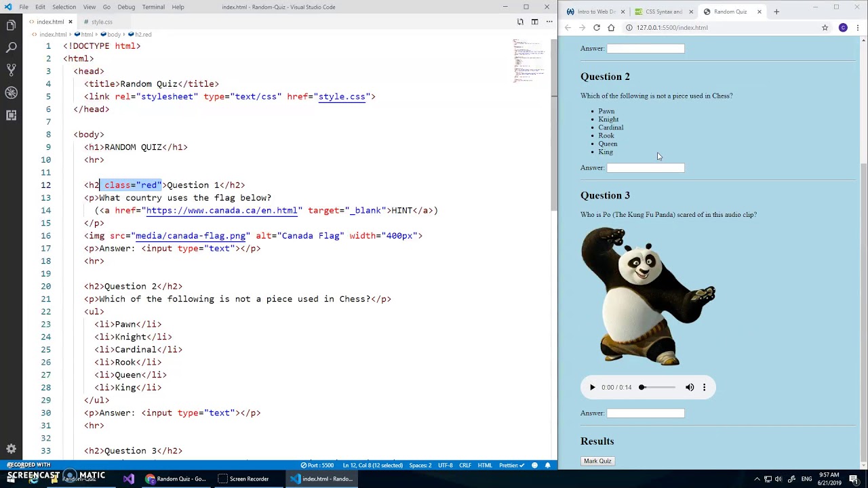Open the Chrome profile avatar
The height and width of the screenshot is (488, 868).
[x=843, y=28]
